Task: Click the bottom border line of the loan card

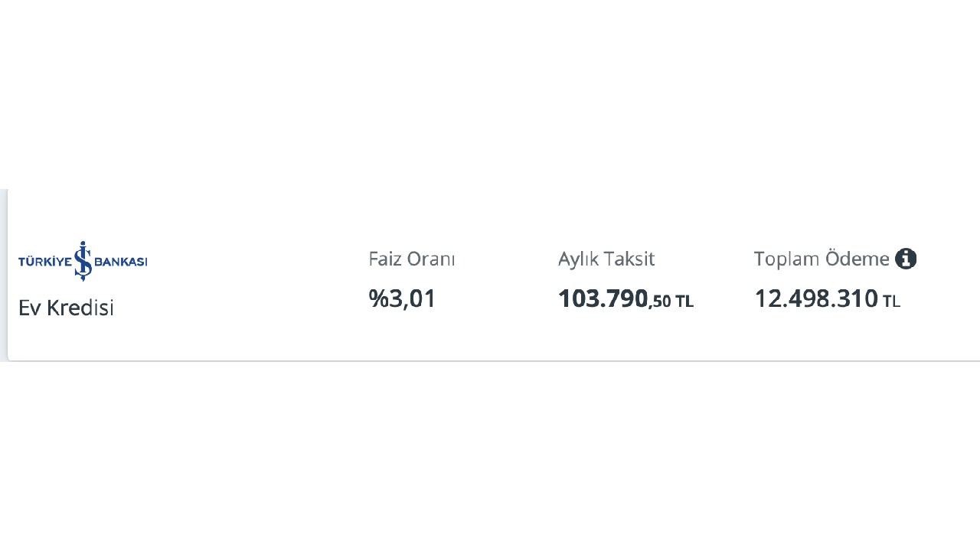Action: coord(490,360)
